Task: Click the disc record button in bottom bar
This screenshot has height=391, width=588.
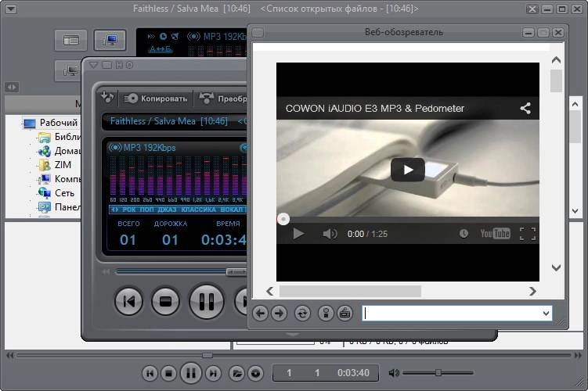Action: (x=256, y=373)
